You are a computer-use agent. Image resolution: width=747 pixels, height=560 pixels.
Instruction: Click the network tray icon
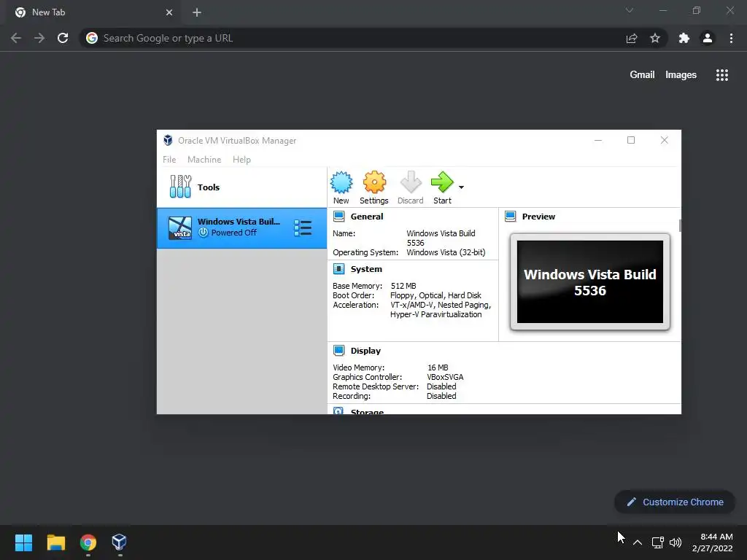tap(658, 542)
